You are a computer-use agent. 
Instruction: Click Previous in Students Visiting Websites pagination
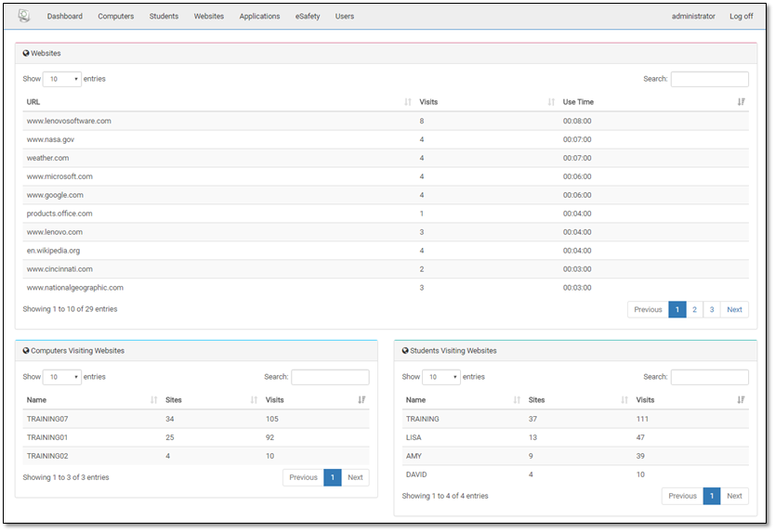click(683, 496)
